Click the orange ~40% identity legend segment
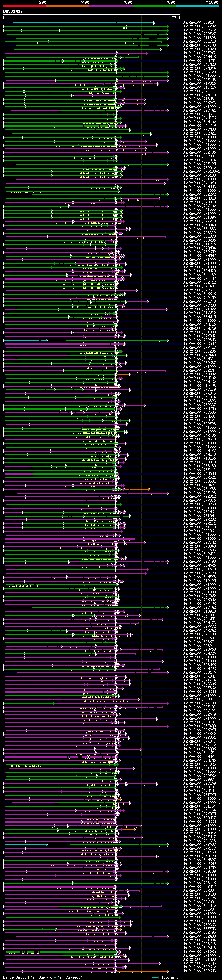Viewport: 222px width, 980px height. point(68,7)
